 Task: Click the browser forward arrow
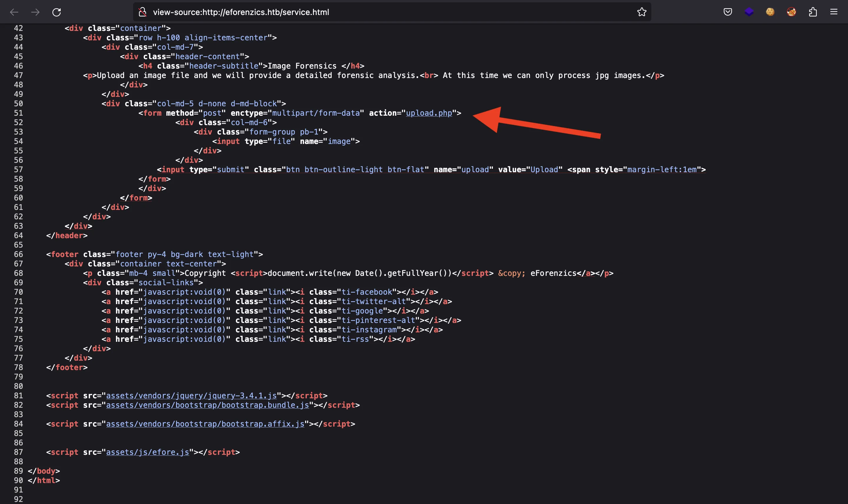pos(35,12)
